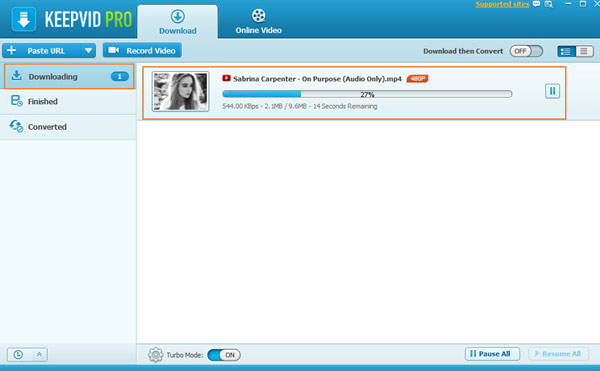Click the red YouTube source icon

pos(226,78)
